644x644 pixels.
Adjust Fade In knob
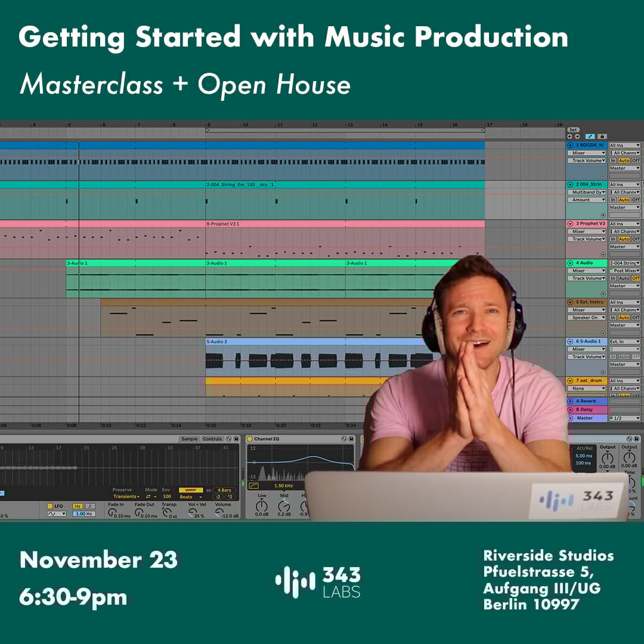pyautogui.click(x=112, y=513)
